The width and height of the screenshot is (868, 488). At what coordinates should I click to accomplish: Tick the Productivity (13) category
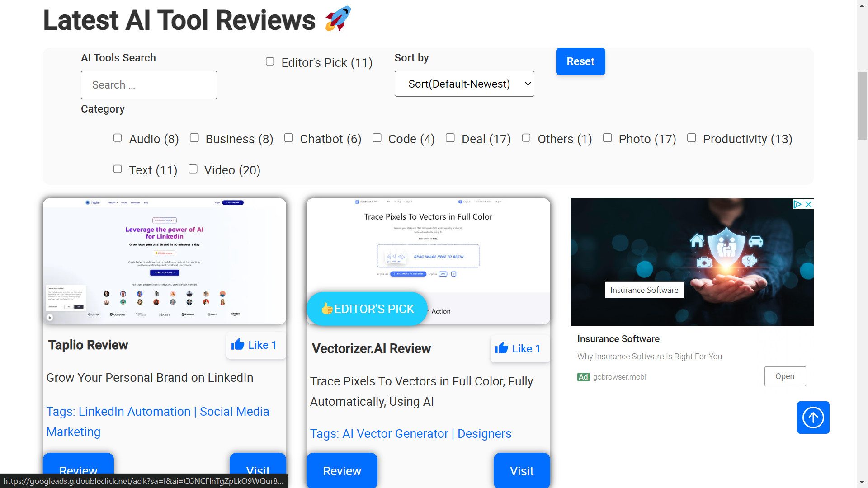pos(692,138)
